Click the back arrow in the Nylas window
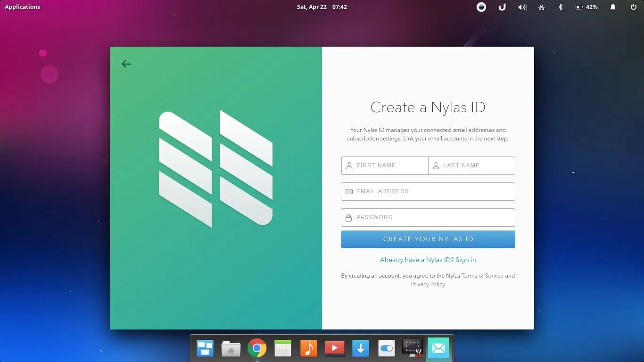 tap(126, 64)
